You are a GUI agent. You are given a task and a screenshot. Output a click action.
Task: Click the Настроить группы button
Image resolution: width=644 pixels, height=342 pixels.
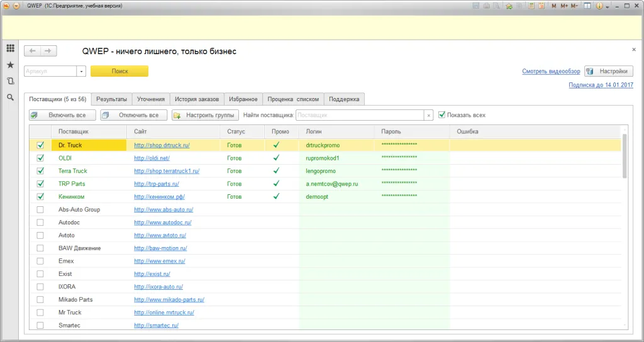pyautogui.click(x=205, y=115)
